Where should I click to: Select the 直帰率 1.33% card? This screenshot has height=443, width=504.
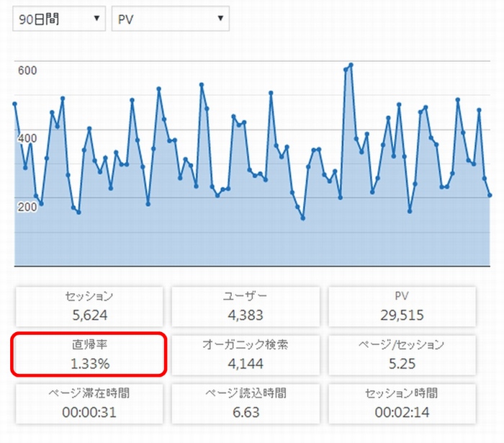pos(89,355)
